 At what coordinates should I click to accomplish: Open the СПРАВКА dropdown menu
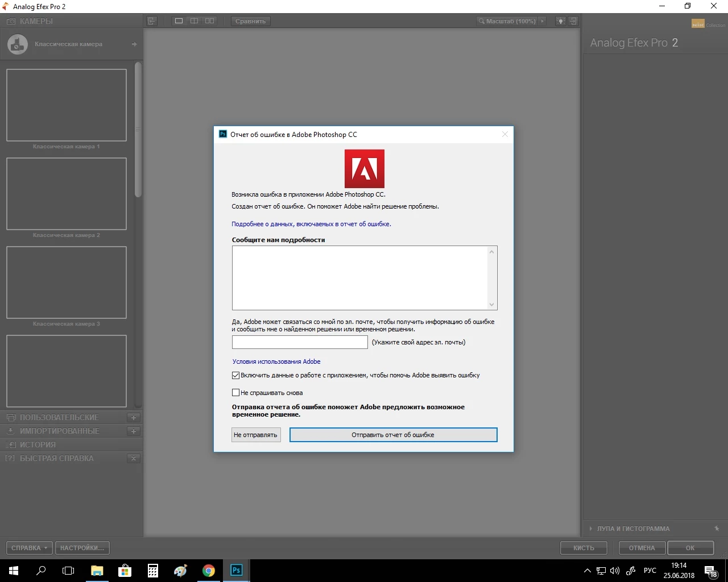[30, 548]
